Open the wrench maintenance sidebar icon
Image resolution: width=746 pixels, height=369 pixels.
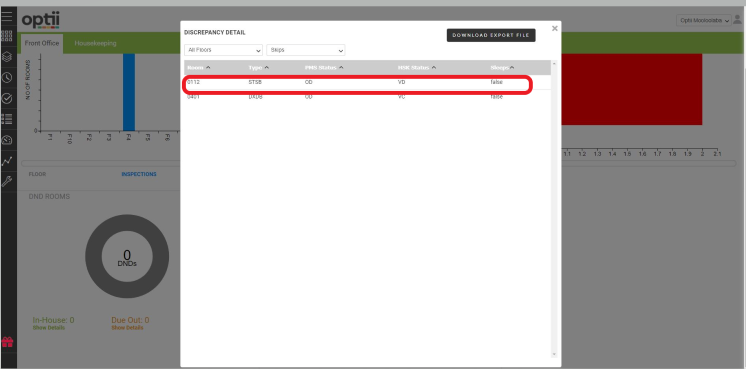7,181
